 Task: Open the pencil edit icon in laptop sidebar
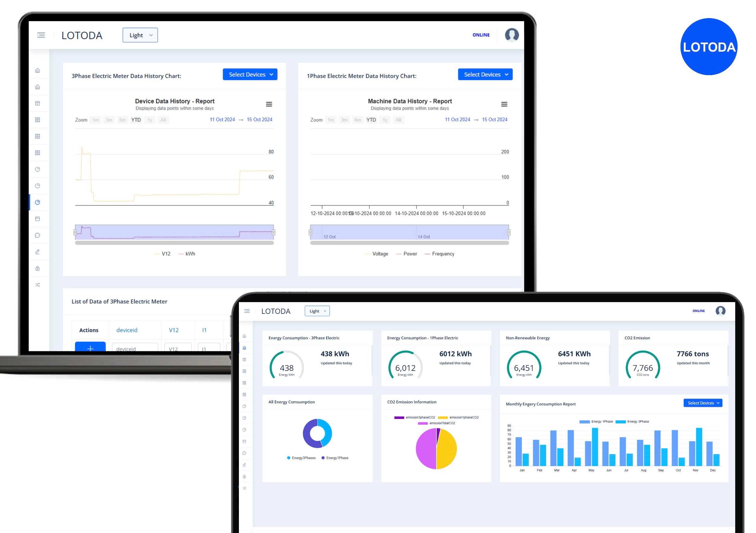[x=37, y=252]
